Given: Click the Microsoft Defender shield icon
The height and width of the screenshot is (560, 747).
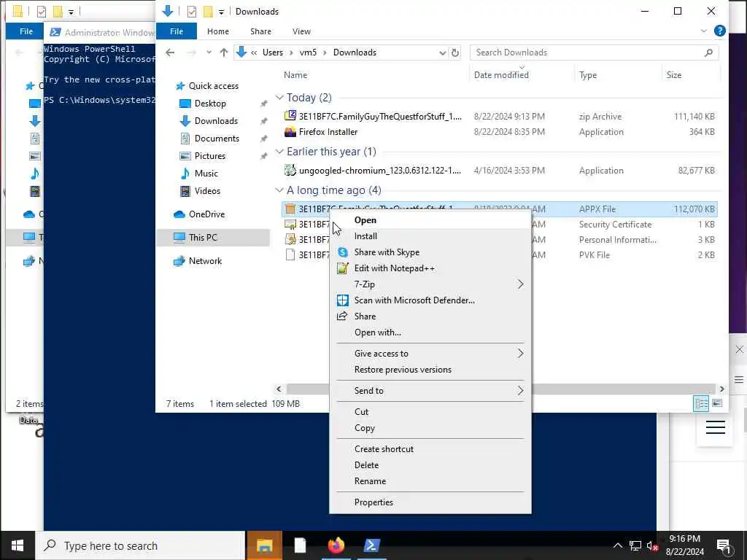Looking at the screenshot, I should 343,300.
